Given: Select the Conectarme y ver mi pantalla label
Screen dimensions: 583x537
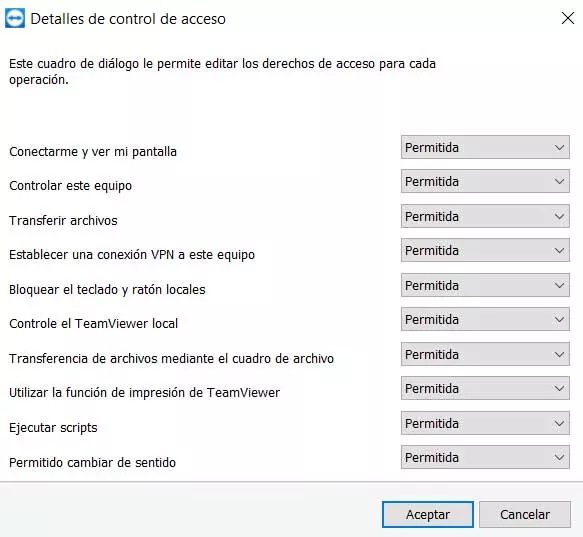Looking at the screenshot, I should pyautogui.click(x=93, y=152).
